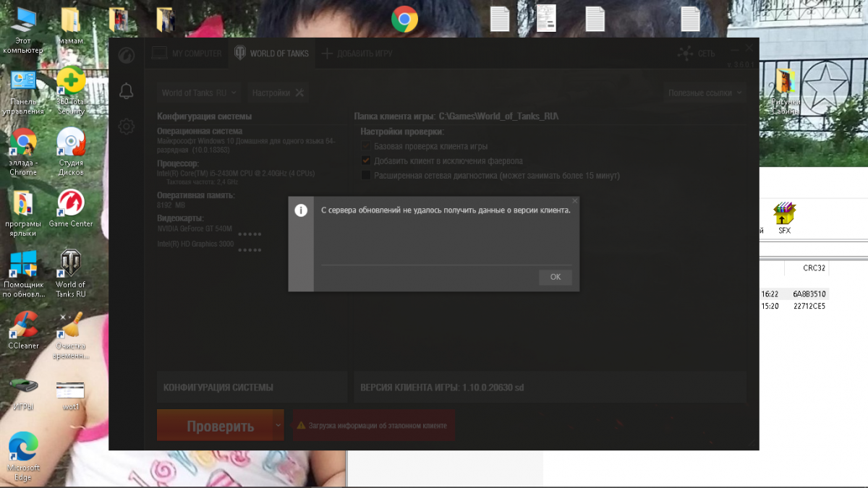The height and width of the screenshot is (488, 868).
Task: Open the Рисунки Сабины folder icon
Action: (x=786, y=92)
